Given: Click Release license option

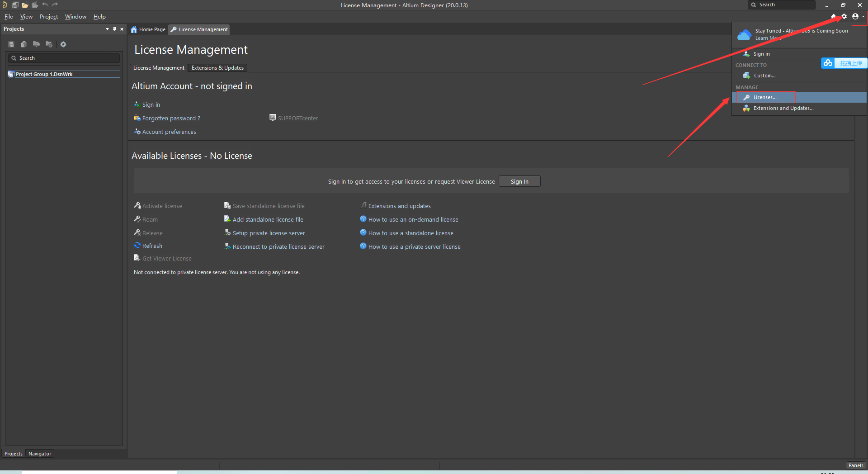Looking at the screenshot, I should pos(152,233).
